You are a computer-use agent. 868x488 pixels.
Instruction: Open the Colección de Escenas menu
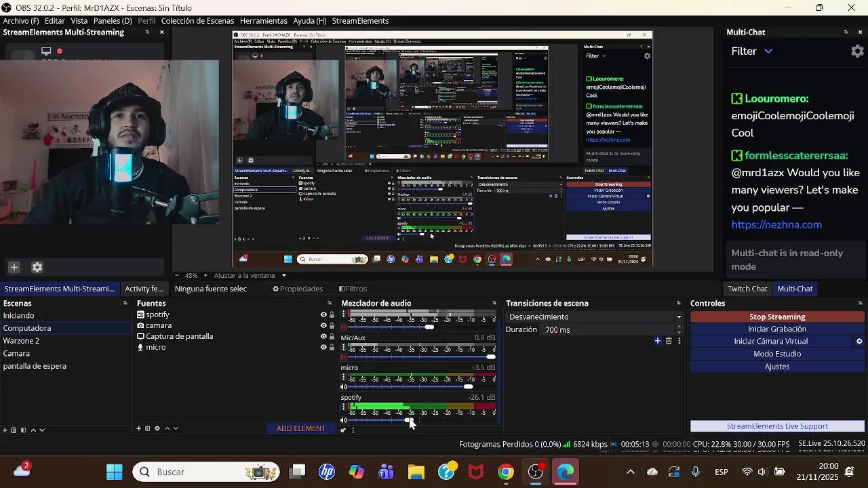197,21
